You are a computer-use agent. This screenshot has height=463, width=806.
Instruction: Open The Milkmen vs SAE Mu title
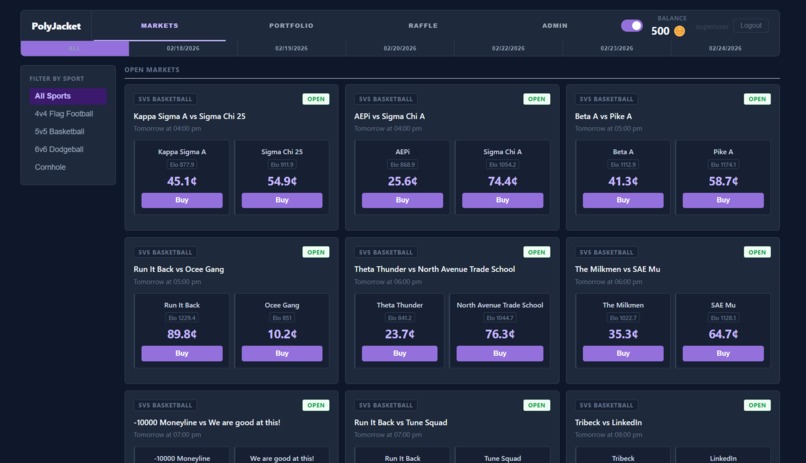tap(617, 269)
